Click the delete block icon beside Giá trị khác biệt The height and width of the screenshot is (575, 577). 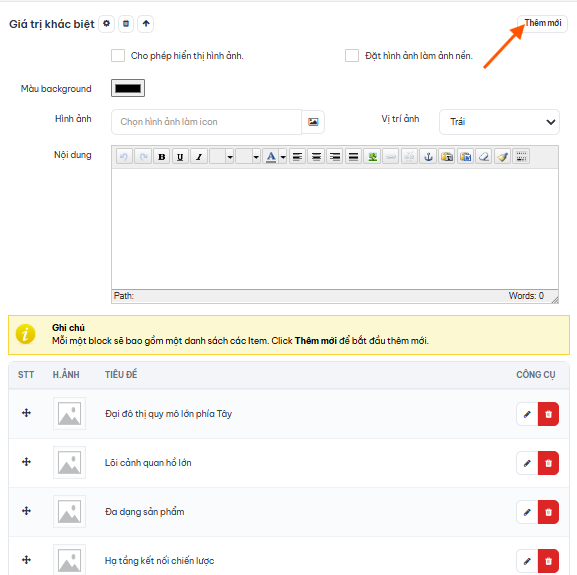[126, 24]
